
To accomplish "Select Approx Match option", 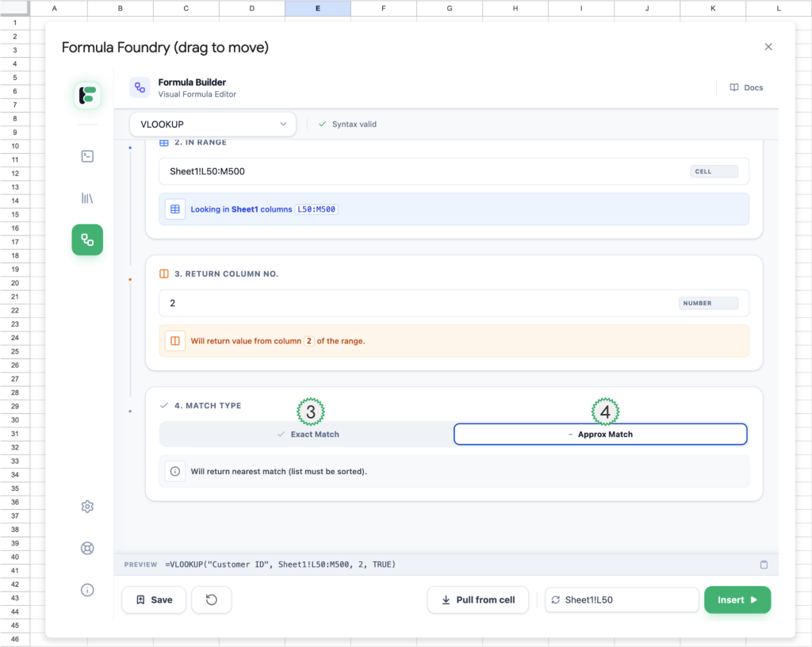I will click(600, 435).
